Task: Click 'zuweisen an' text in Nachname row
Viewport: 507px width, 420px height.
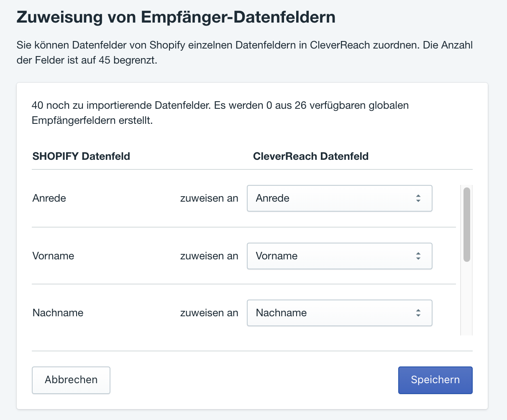Action: tap(209, 313)
